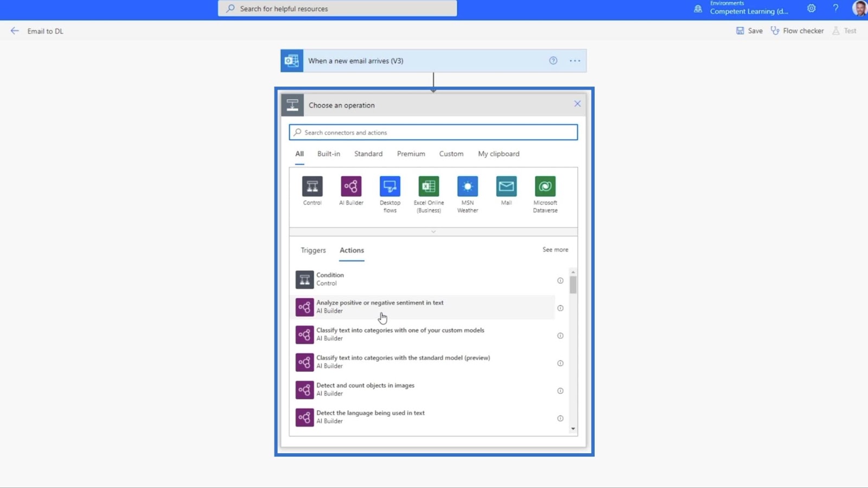
Task: Pick the Excel Online (Business) connector
Action: (x=429, y=187)
